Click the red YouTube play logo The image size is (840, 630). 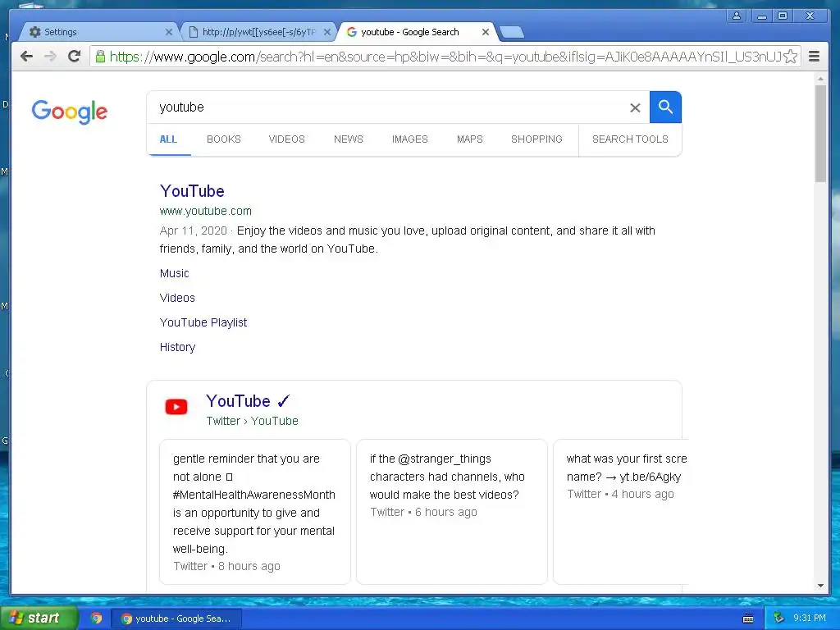tap(176, 407)
